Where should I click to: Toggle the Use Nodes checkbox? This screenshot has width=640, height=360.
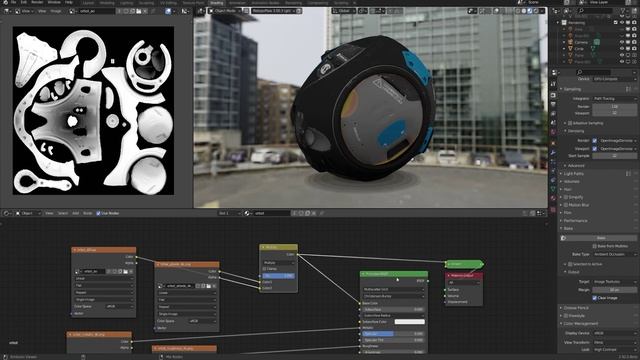pyautogui.click(x=98, y=213)
